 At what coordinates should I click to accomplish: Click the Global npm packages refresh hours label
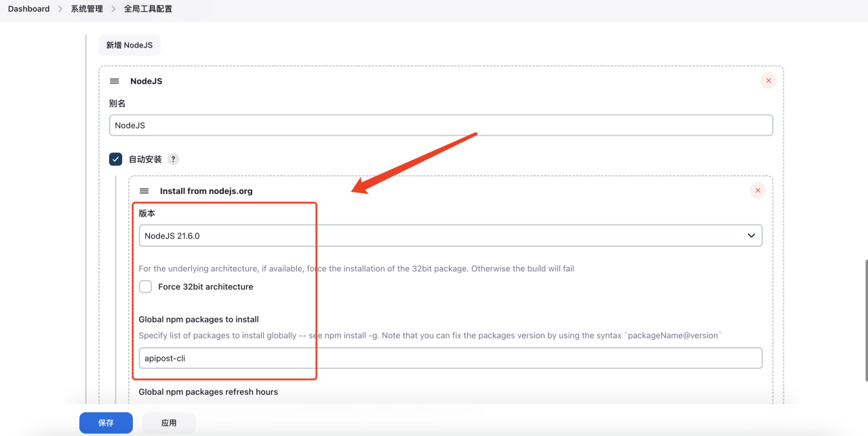208,392
